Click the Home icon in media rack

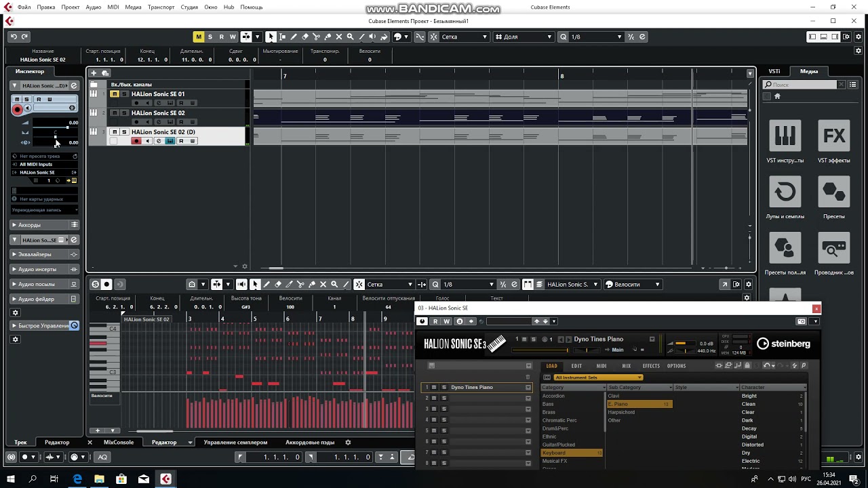(777, 96)
